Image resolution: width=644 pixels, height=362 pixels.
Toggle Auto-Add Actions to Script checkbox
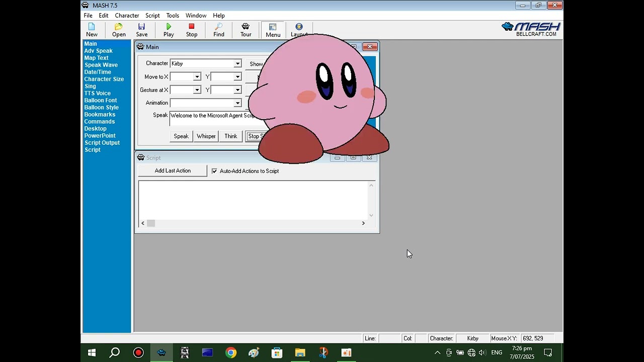[214, 171]
